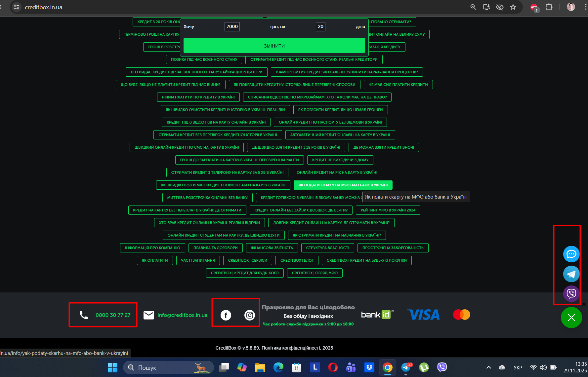Viewport: 588px width, 377px height.
Task: Open the Extensions puzzle icon
Action: (549, 7)
